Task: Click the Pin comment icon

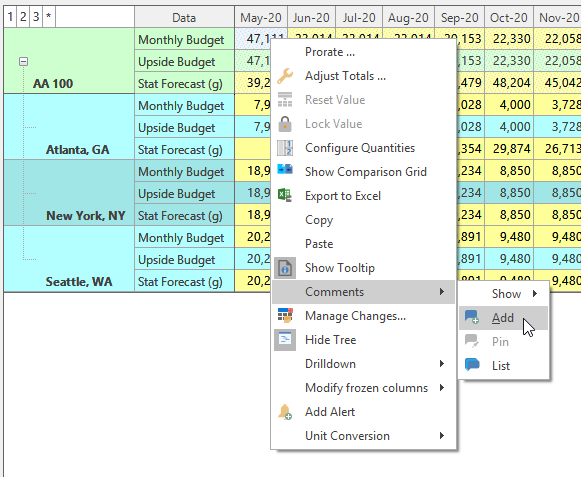Action: (472, 341)
